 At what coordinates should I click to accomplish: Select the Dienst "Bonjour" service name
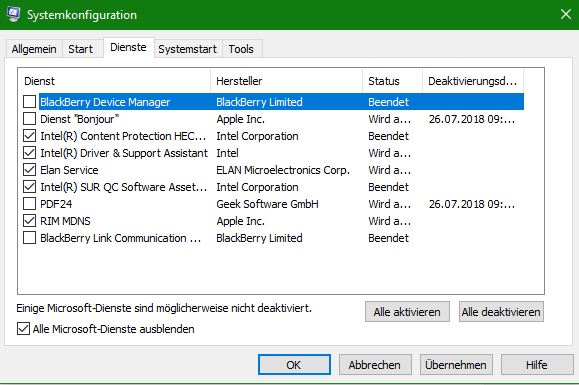(x=80, y=119)
